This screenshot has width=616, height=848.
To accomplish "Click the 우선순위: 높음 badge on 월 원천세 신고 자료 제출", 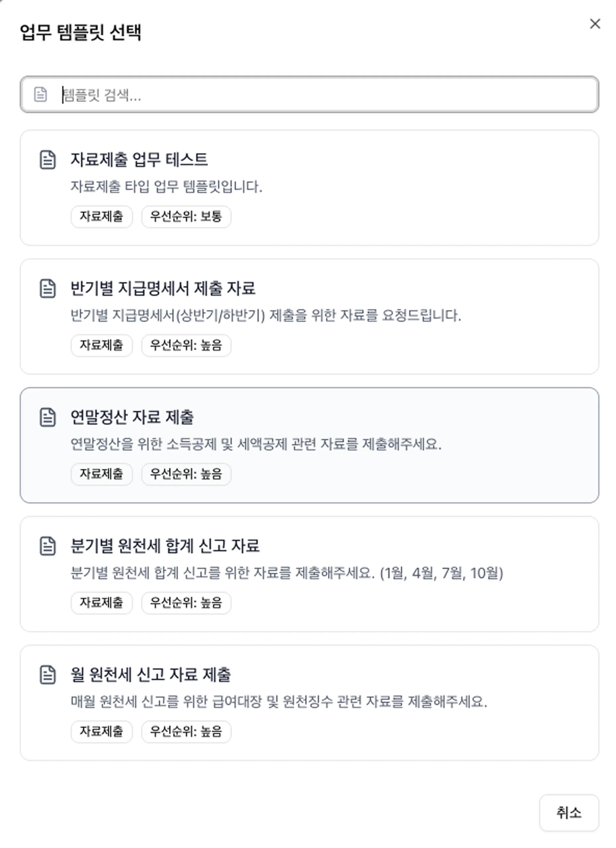I will (186, 732).
